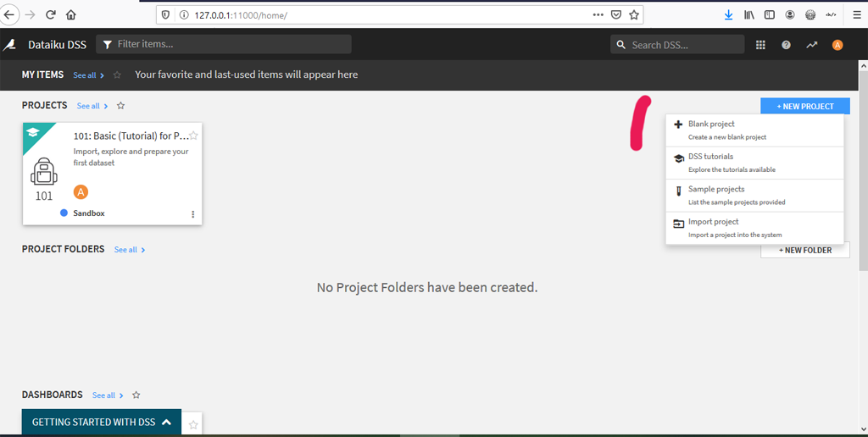Open the Firefox account icon
Screen dimensions: 868x437
pyautogui.click(x=790, y=15)
